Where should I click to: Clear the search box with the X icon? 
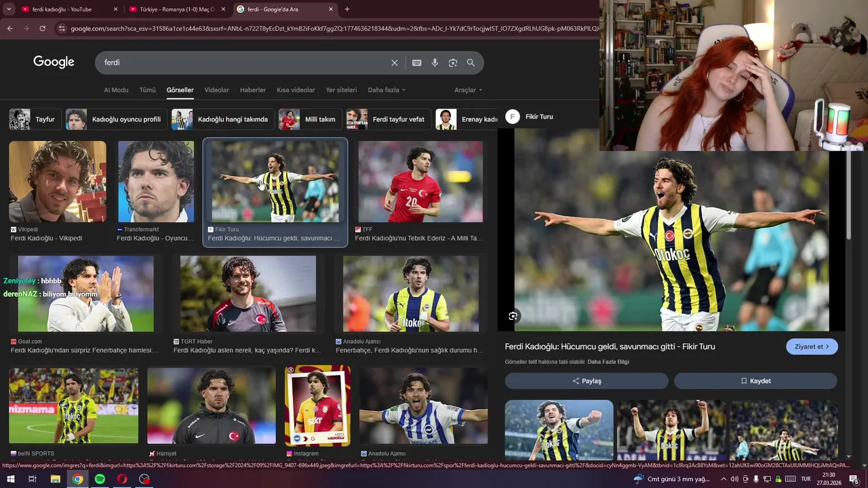coord(395,62)
